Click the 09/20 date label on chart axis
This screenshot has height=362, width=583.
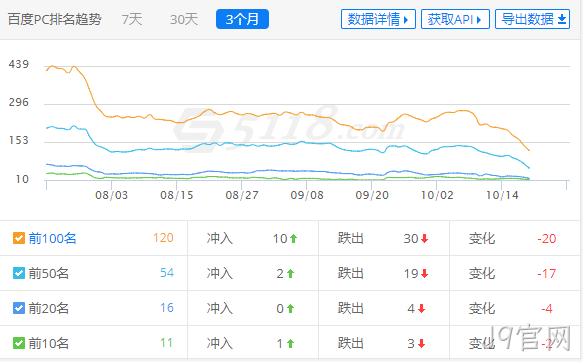tap(372, 195)
